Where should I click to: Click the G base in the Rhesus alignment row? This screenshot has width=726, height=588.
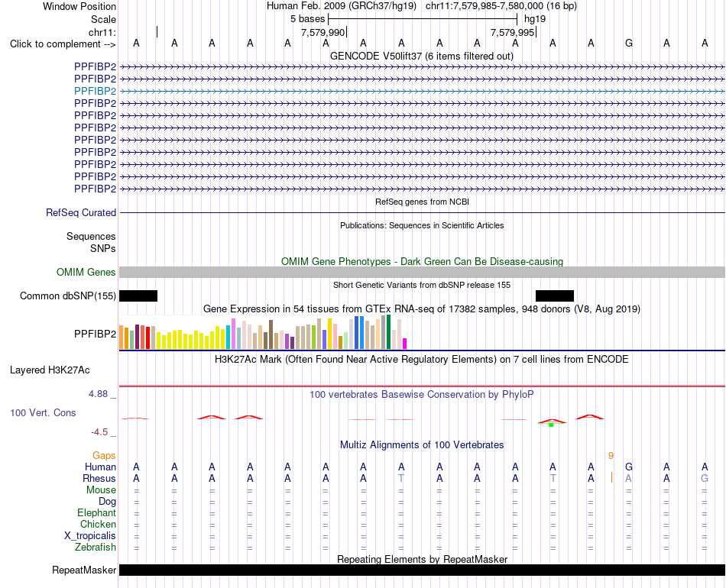pos(705,478)
